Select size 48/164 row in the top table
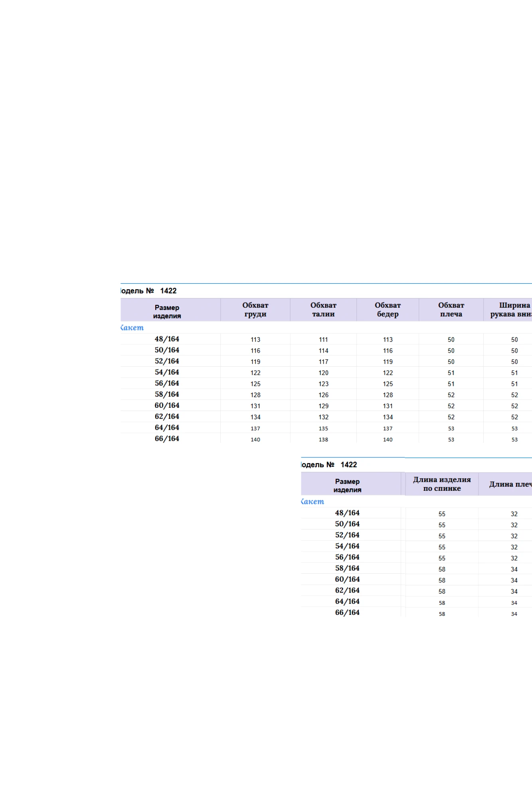 click(167, 339)
